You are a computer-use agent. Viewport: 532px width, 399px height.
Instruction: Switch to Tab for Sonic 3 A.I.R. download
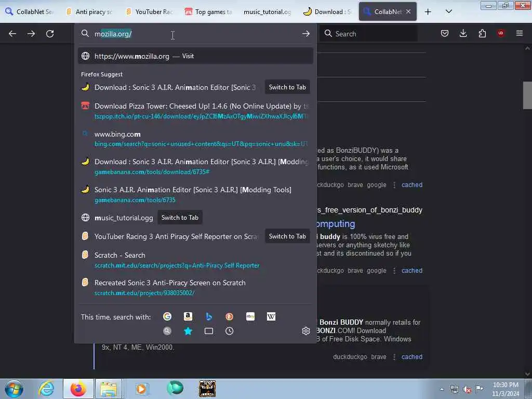(287, 87)
